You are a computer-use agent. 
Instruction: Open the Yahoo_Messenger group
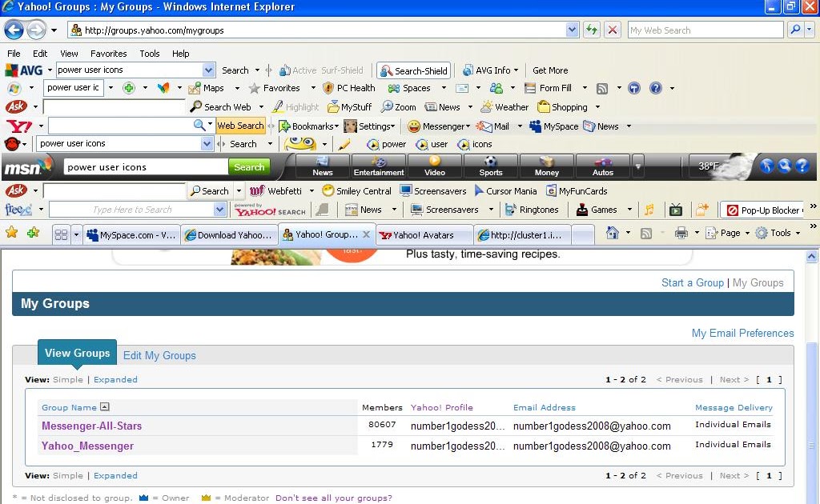click(87, 446)
